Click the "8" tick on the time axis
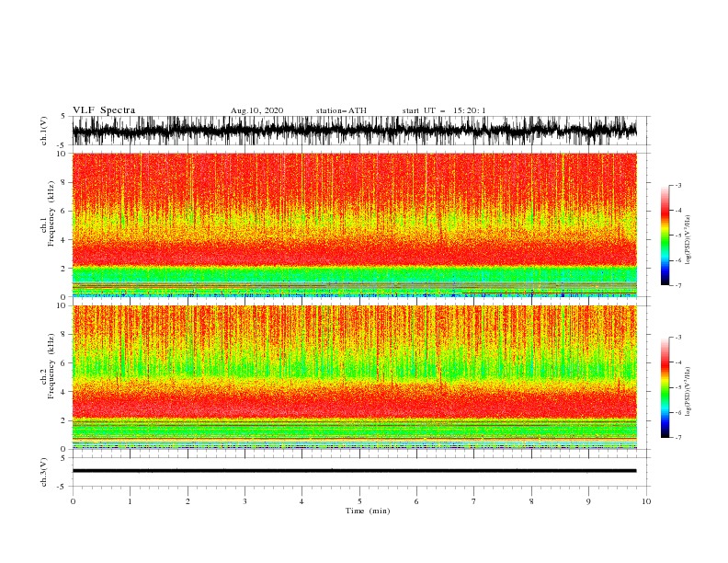This screenshot has width=728, height=563. (531, 501)
